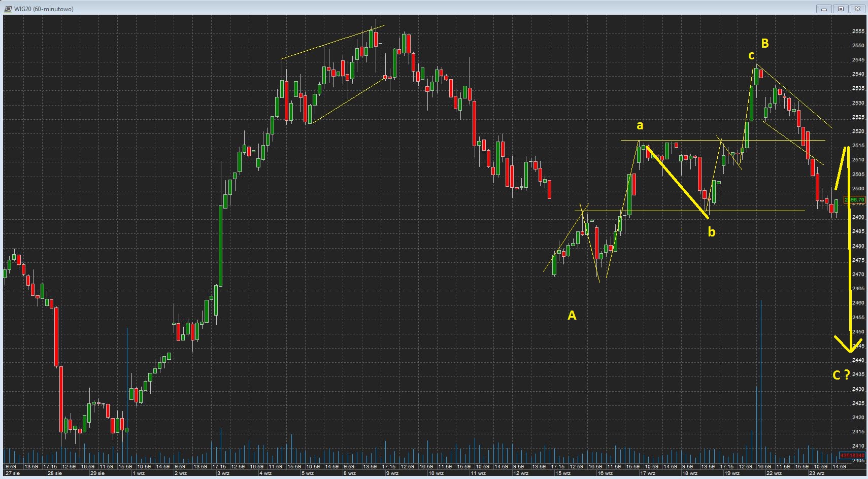This screenshot has width=868, height=479.
Task: Click the "28 sie" date label
Action: click(55, 473)
